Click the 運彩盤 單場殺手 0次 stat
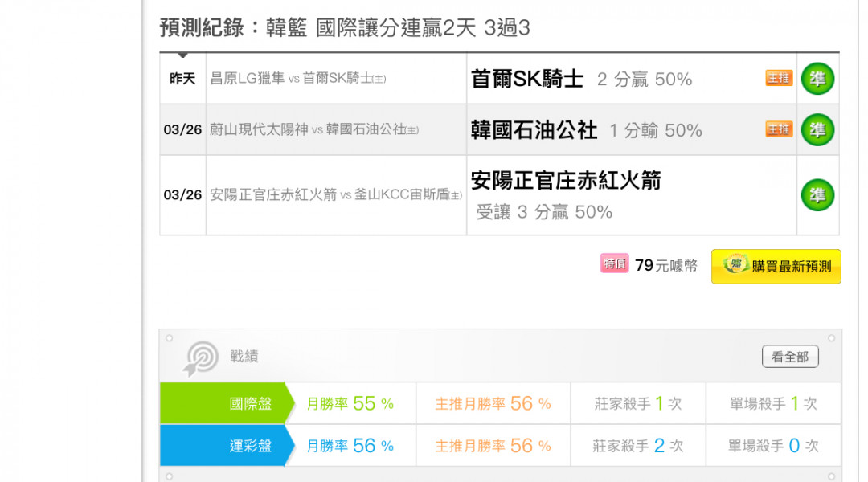 click(773, 446)
